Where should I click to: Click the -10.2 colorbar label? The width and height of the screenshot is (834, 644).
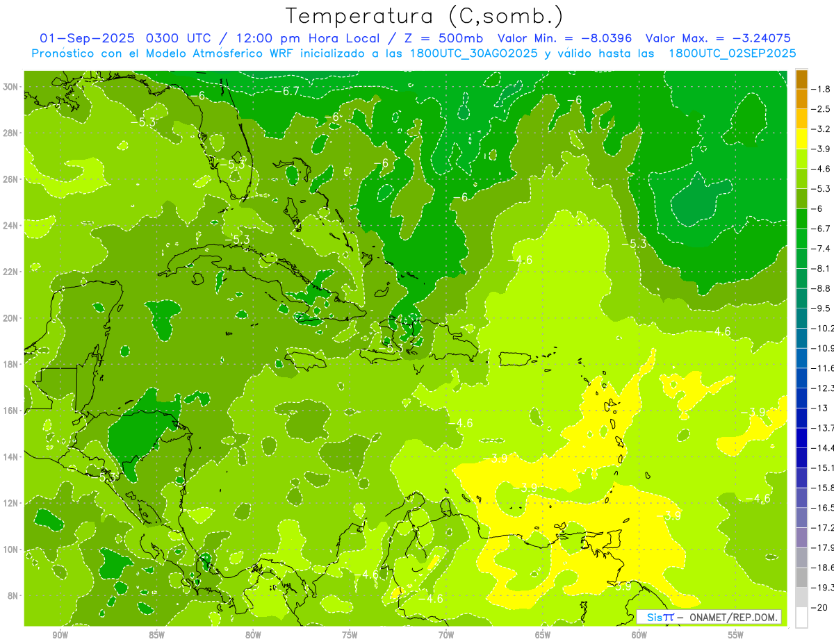[x=822, y=329]
